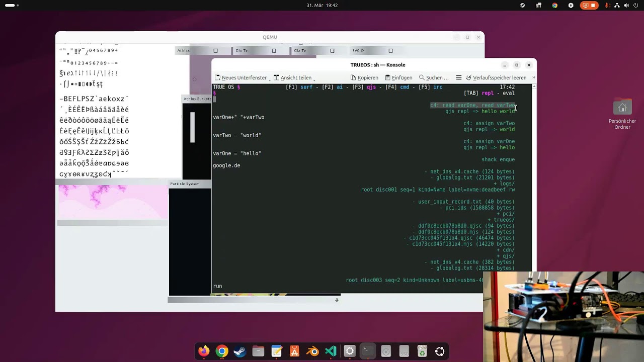Select the Particle System title in QEMU
This screenshot has width=644, height=362.
[x=185, y=184]
